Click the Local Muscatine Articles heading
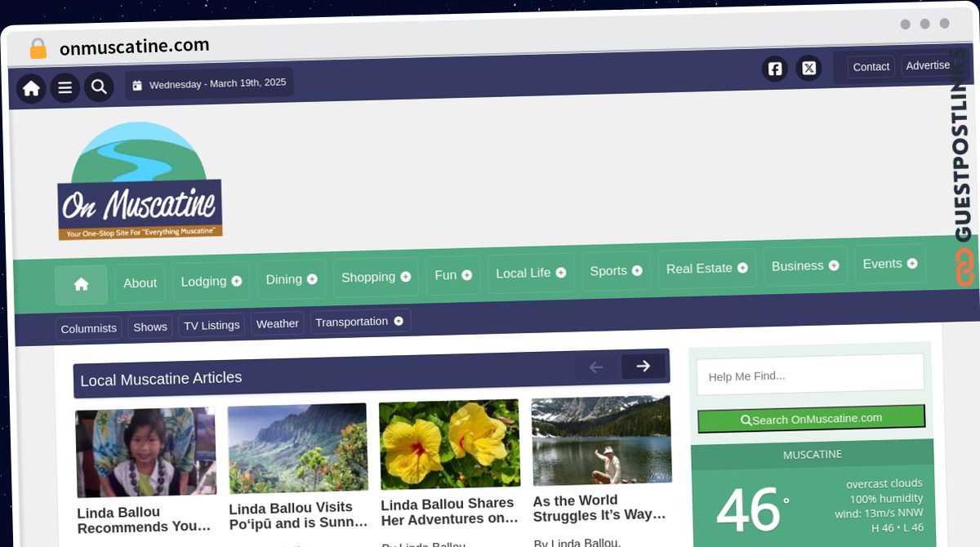This screenshot has height=547, width=980. pyautogui.click(x=161, y=379)
